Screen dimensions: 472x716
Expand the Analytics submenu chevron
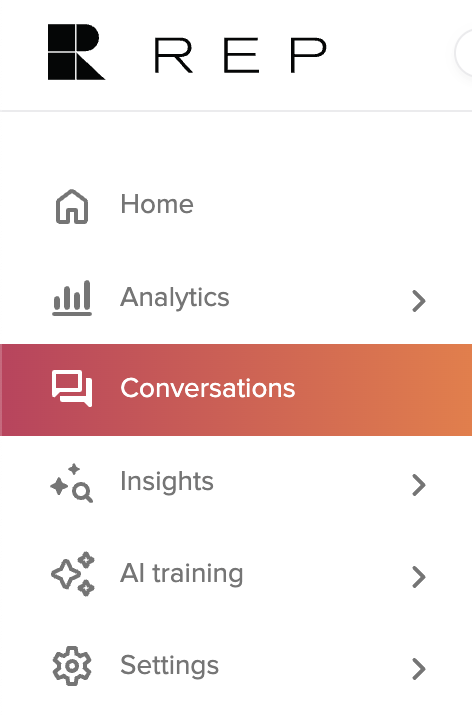click(419, 301)
